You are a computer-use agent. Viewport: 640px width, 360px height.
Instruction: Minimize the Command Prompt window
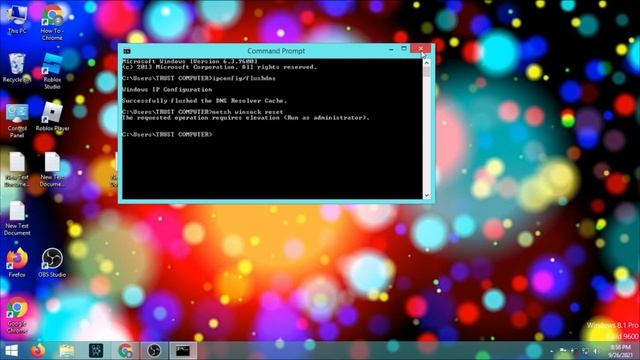click(391, 49)
